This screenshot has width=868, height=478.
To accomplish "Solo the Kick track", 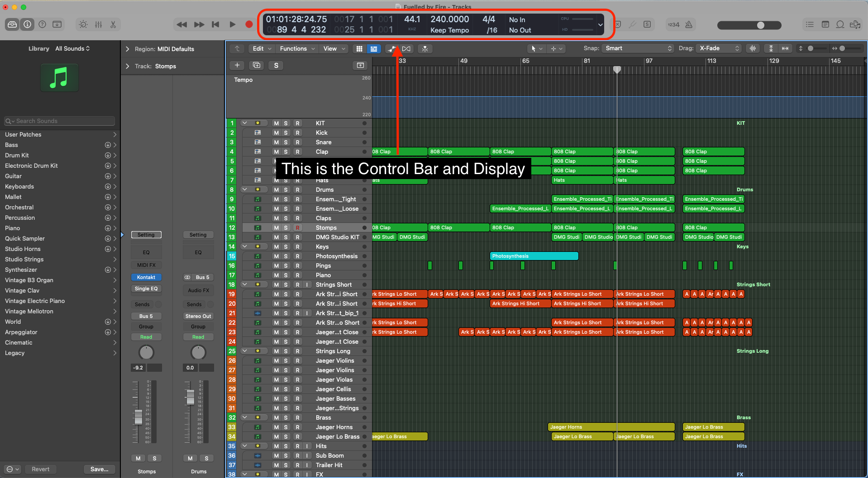I will pyautogui.click(x=286, y=133).
